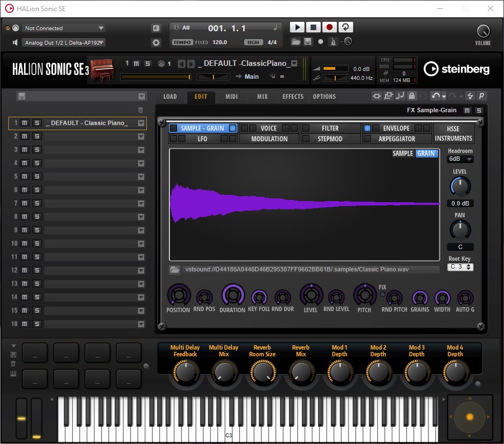Open the Analog Out audio output dropdown

63,42
